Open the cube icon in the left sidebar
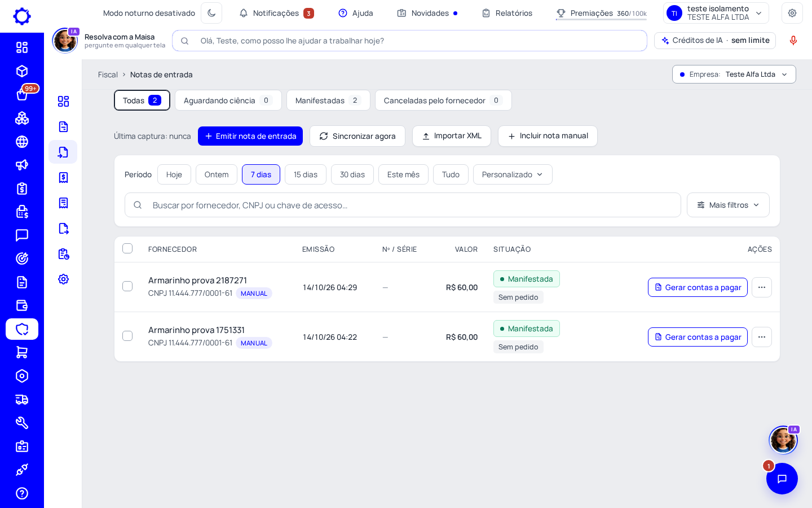 (22, 71)
